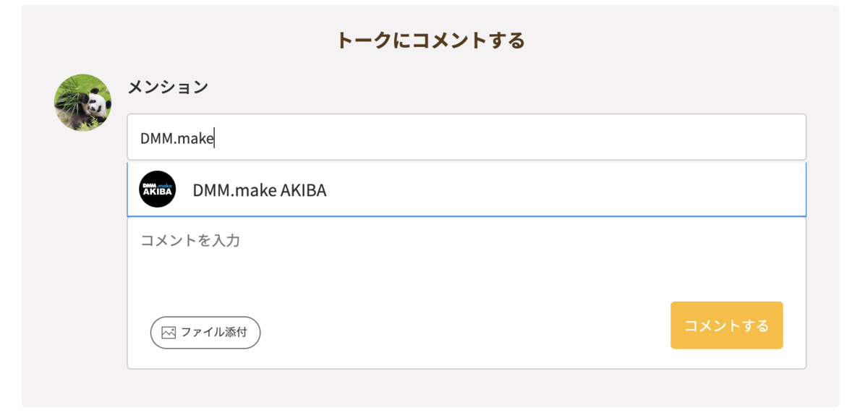Choose the DMM.make AKIBA name text
The width and height of the screenshot is (868, 418).
(259, 190)
